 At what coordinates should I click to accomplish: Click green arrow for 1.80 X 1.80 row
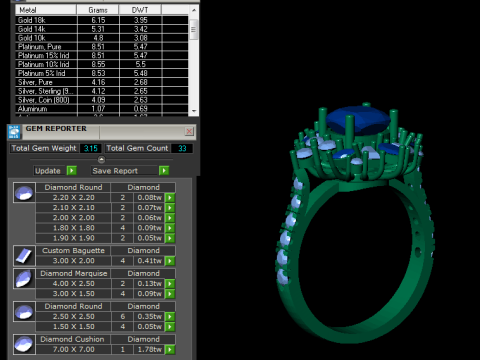[x=170, y=228]
